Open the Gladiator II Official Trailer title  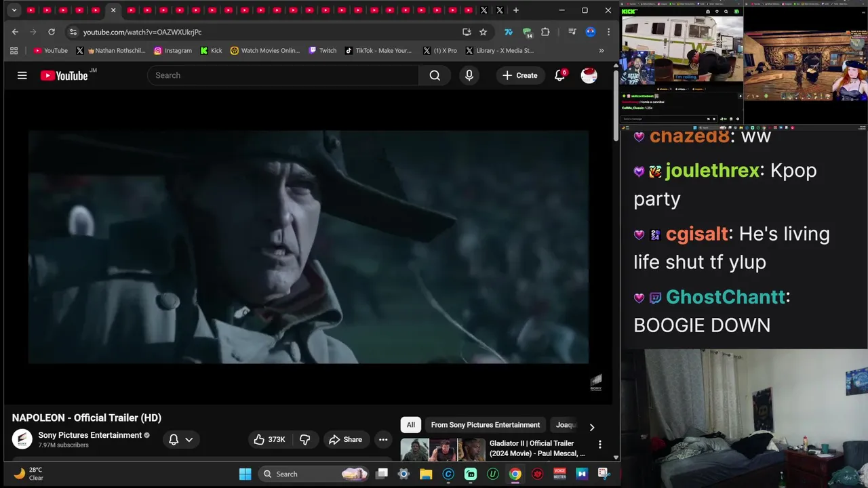[537, 448]
